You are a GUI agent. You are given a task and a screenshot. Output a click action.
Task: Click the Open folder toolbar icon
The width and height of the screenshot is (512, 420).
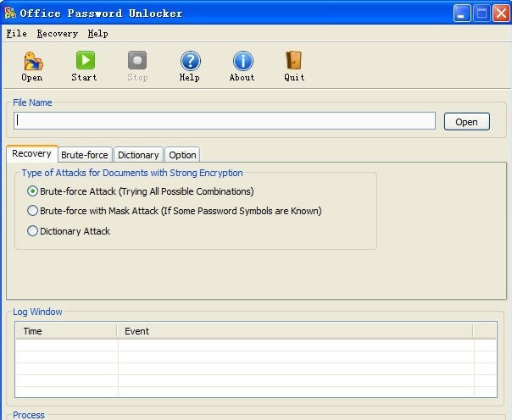[33, 61]
